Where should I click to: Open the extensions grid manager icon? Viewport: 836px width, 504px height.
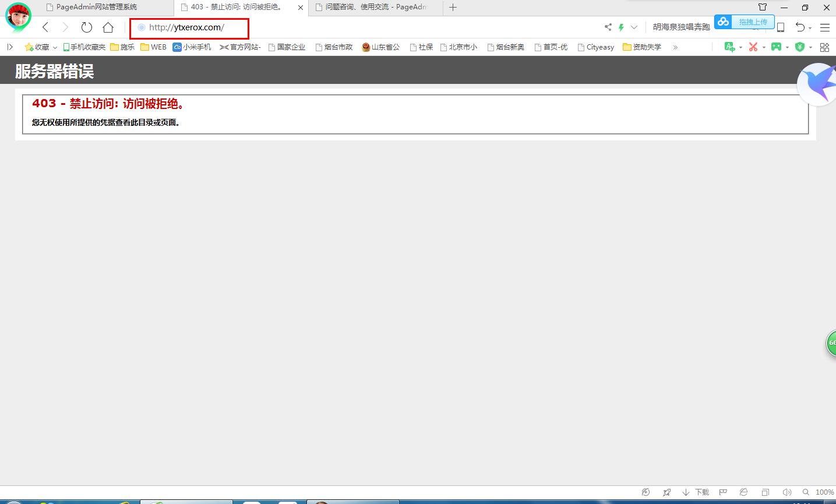point(824,47)
